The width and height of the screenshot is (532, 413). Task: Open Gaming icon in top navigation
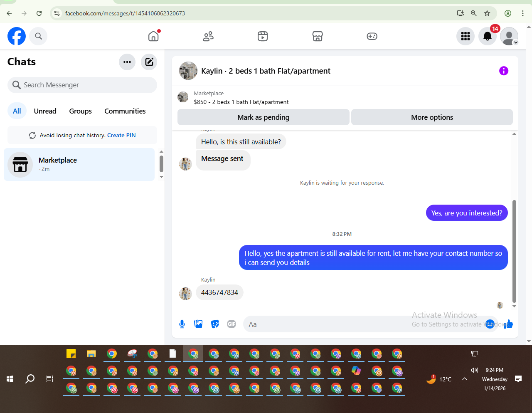tap(372, 36)
